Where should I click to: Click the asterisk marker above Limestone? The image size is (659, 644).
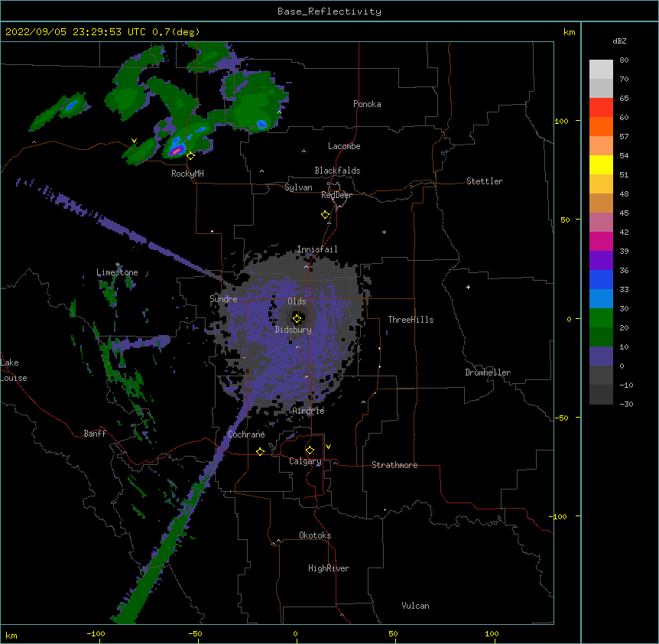pyautogui.click(x=118, y=265)
